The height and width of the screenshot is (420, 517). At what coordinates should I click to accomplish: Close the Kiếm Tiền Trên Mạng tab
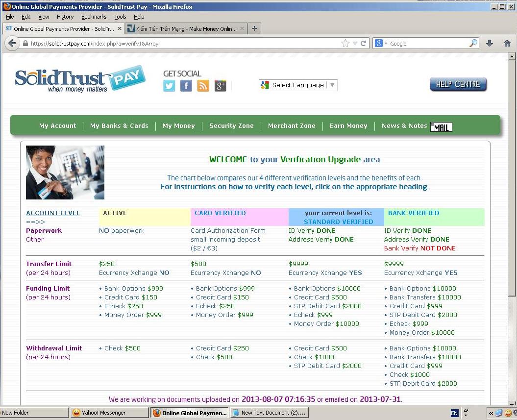242,29
